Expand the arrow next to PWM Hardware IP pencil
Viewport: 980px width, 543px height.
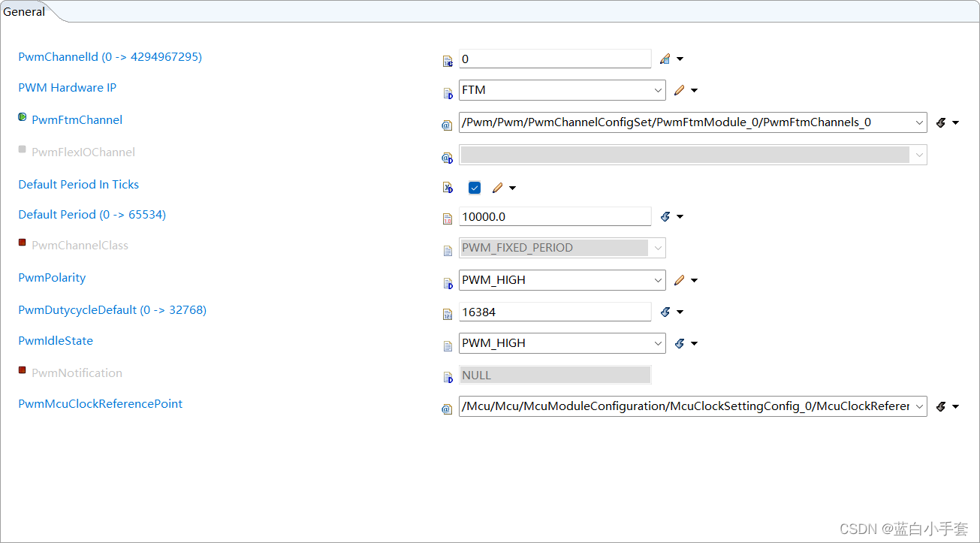click(x=694, y=91)
